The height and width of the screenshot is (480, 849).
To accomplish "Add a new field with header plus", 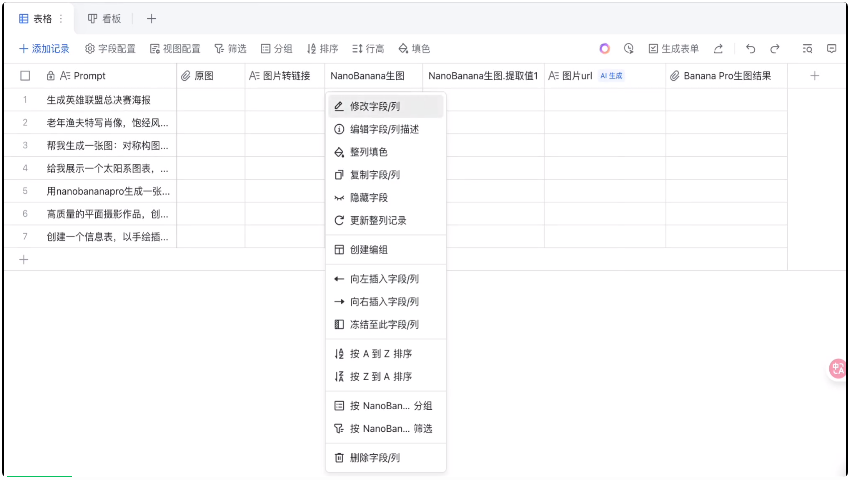I will tap(814, 76).
